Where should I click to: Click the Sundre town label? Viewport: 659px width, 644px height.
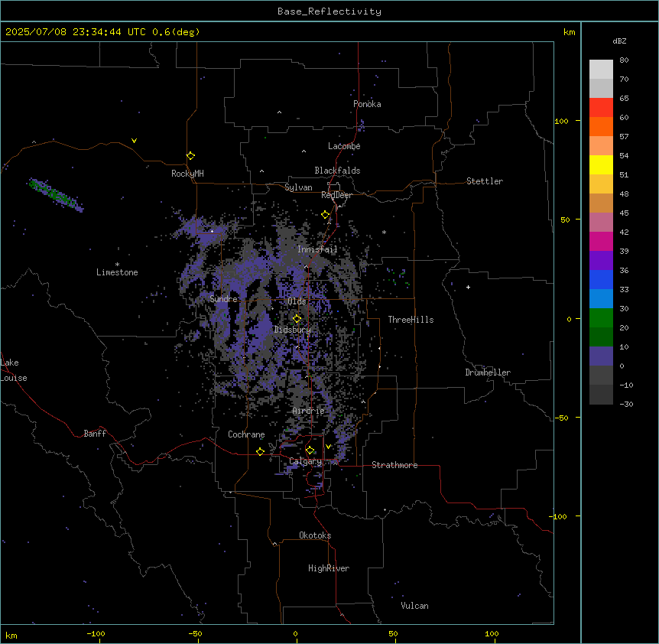[223, 299]
